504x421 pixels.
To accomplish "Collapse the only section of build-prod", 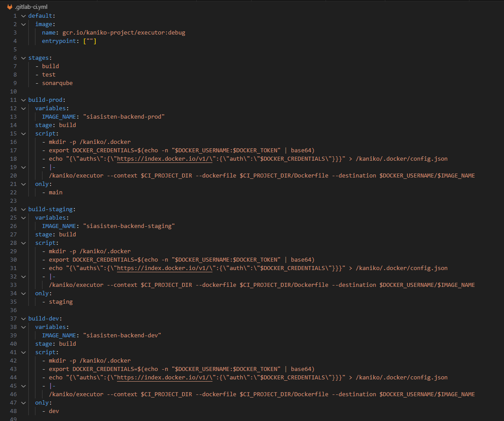I will click(x=23, y=184).
